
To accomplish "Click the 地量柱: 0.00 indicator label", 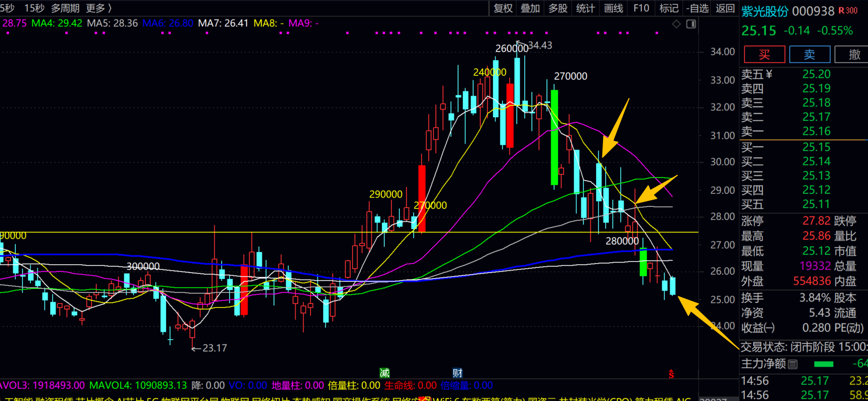I will 297,386.
